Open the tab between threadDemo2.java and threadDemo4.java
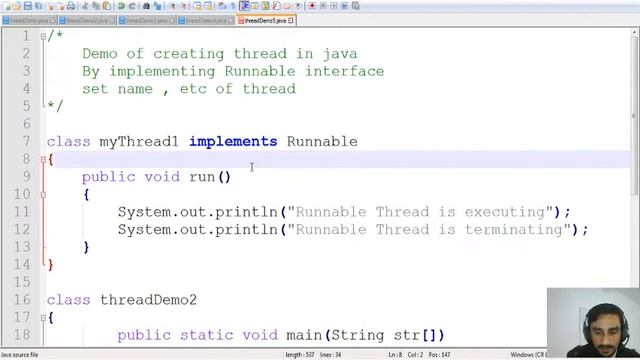This screenshot has height=360, width=640. (x=147, y=20)
